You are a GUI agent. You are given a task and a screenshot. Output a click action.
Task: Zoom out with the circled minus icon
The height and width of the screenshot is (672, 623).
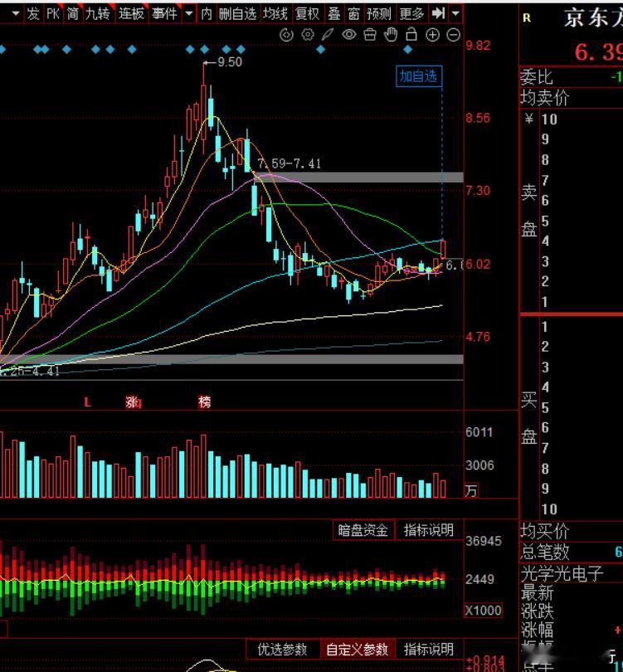[453, 35]
